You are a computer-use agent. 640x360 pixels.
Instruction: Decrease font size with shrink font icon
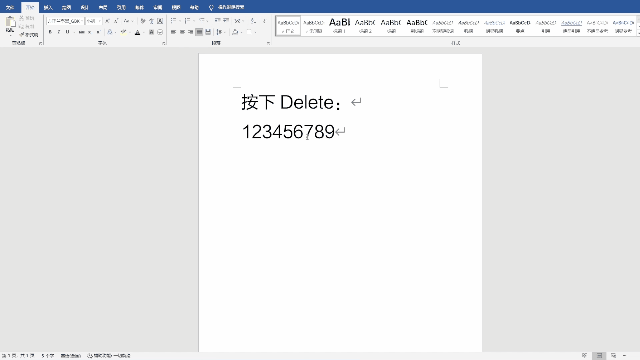pos(116,21)
